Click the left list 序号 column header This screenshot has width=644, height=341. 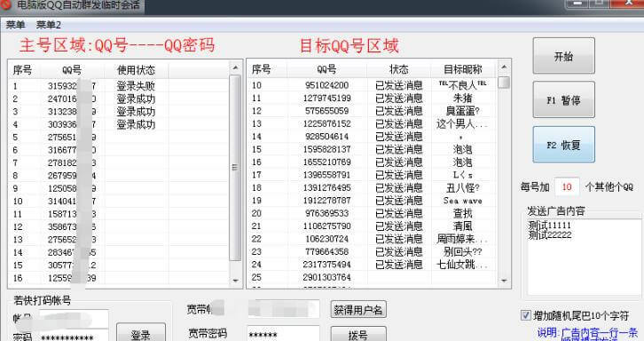pyautogui.click(x=22, y=70)
